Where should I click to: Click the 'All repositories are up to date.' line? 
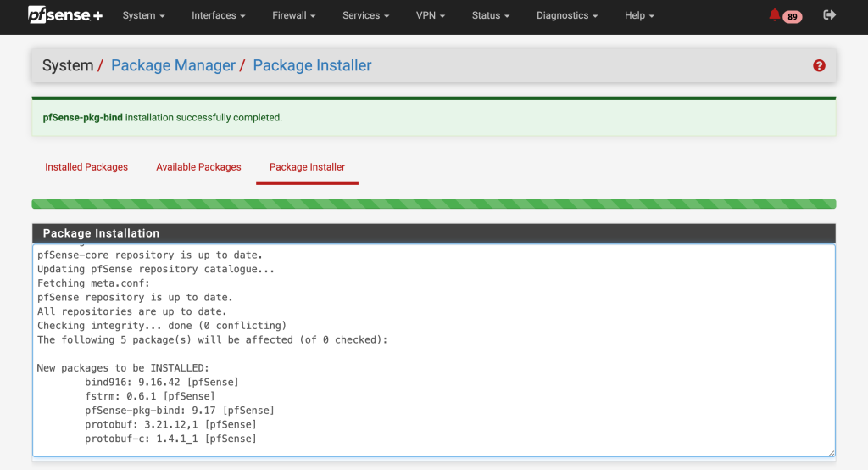[x=131, y=311]
